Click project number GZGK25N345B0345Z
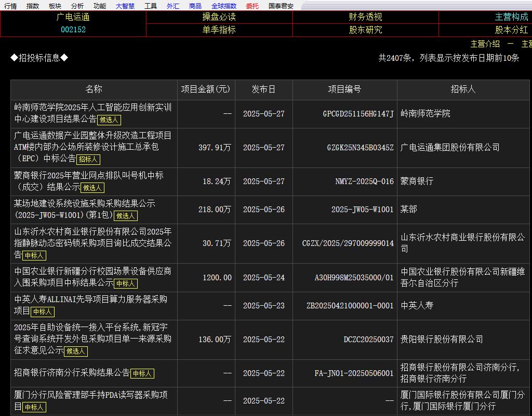532x416 pixels. 361,147
